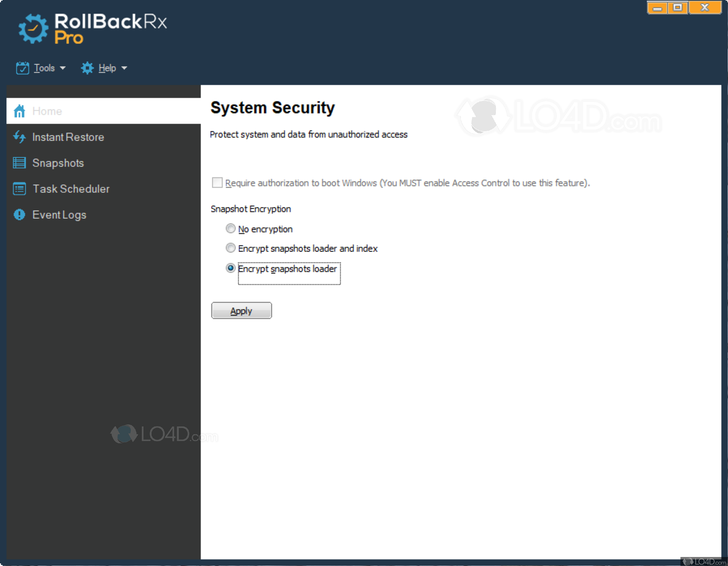Apply the snapshot encryption settings
This screenshot has height=566, width=728.
coord(241,310)
